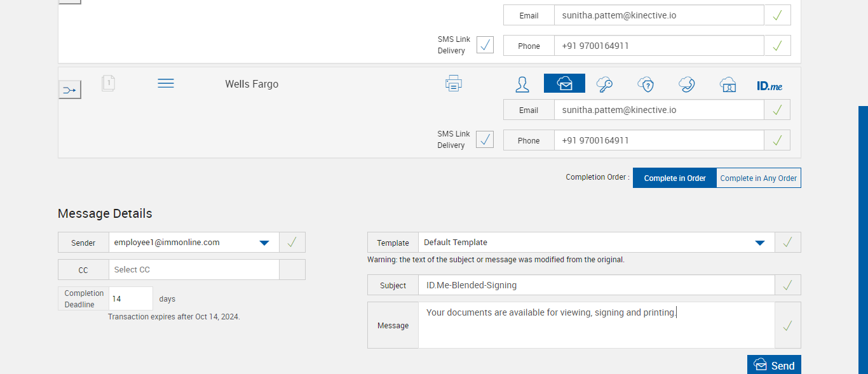
Task: Choose the cloud key password authentication icon
Action: tap(604, 84)
